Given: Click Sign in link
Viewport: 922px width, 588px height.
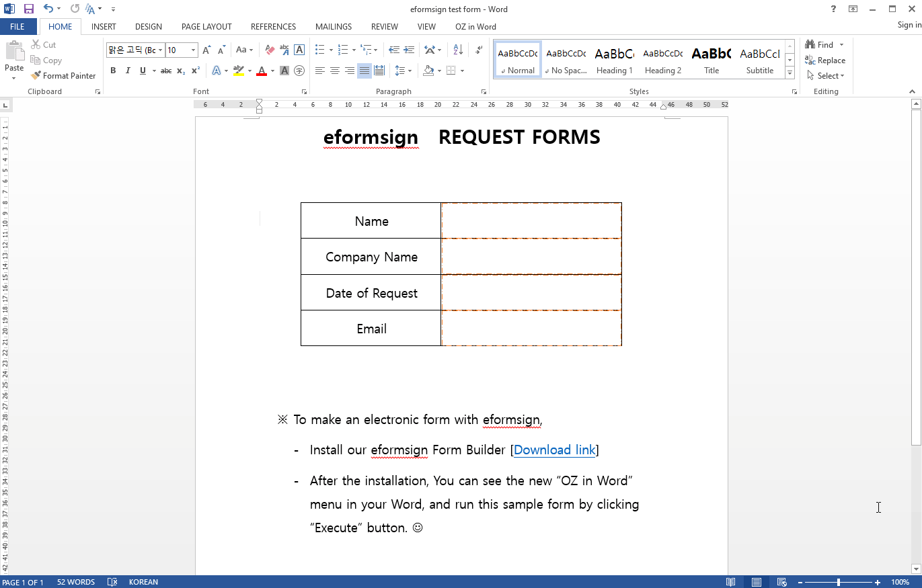Looking at the screenshot, I should point(909,25).
